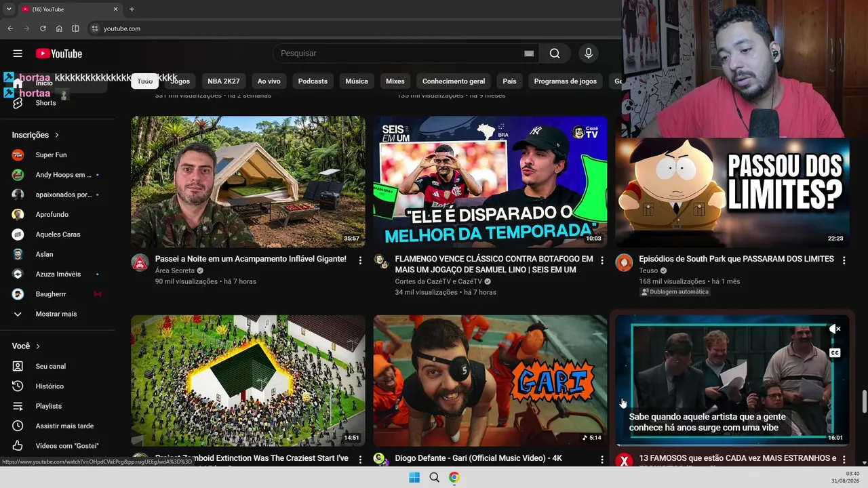Select the Ao vivo filter chip

pyautogui.click(x=269, y=81)
